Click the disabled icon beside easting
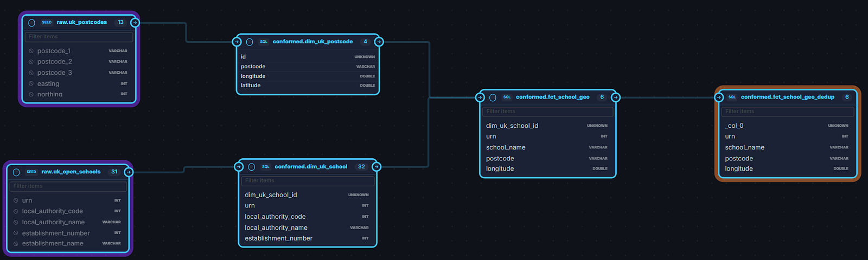Screen dimensions: 868x260 pos(31,84)
